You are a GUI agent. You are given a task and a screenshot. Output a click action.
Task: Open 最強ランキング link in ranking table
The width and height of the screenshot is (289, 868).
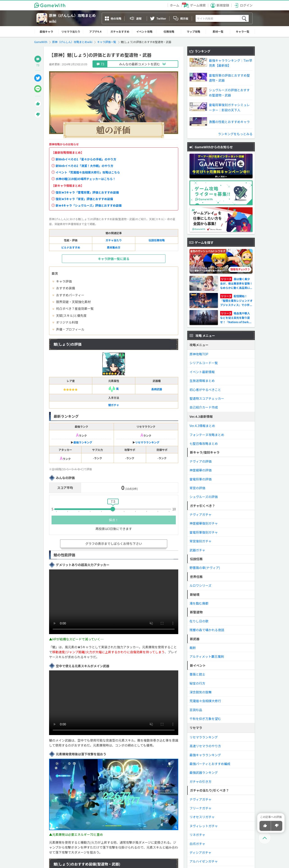point(82,442)
